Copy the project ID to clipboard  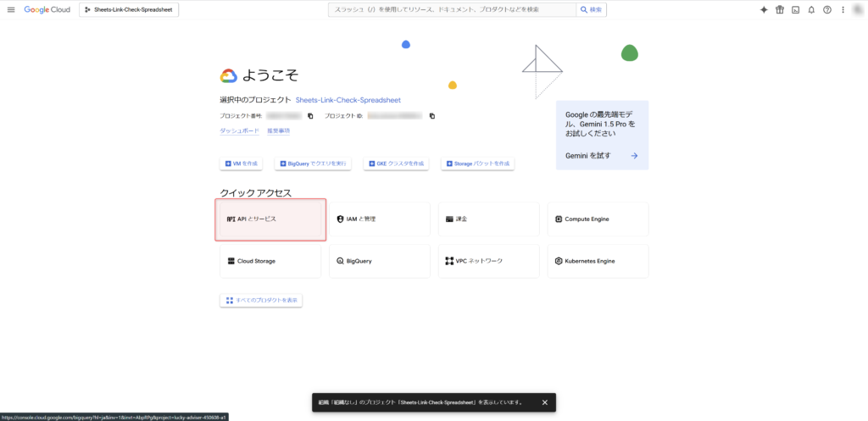(432, 116)
